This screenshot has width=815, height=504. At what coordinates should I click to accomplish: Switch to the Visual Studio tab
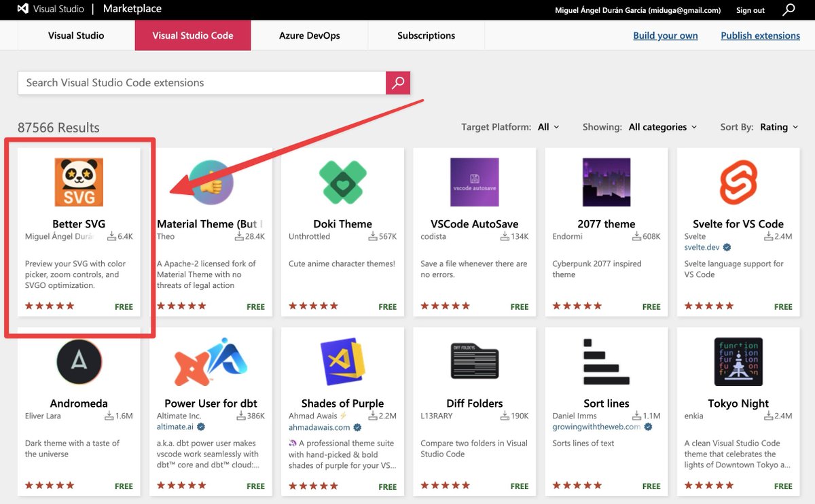pyautogui.click(x=76, y=35)
